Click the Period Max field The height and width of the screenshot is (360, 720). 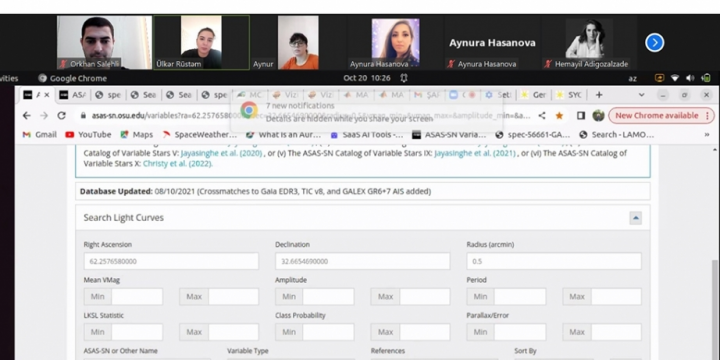coord(616,297)
